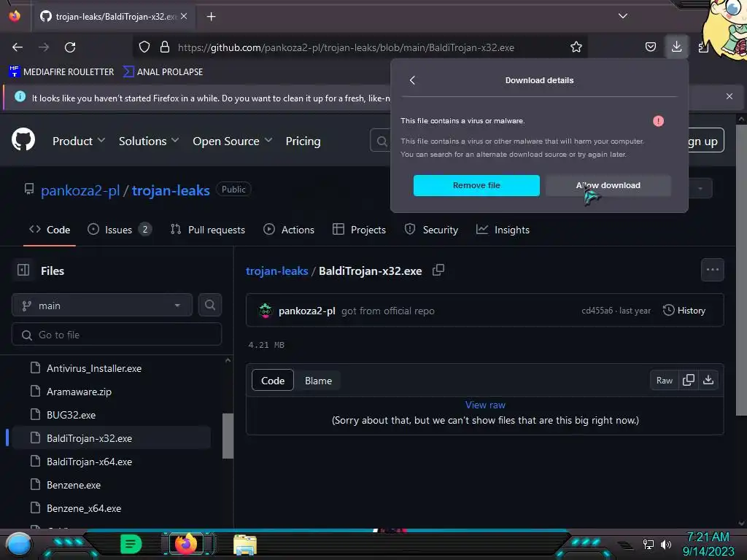Image resolution: width=747 pixels, height=560 pixels.
Task: Switch to the Pull requests tab
Action: tap(208, 230)
